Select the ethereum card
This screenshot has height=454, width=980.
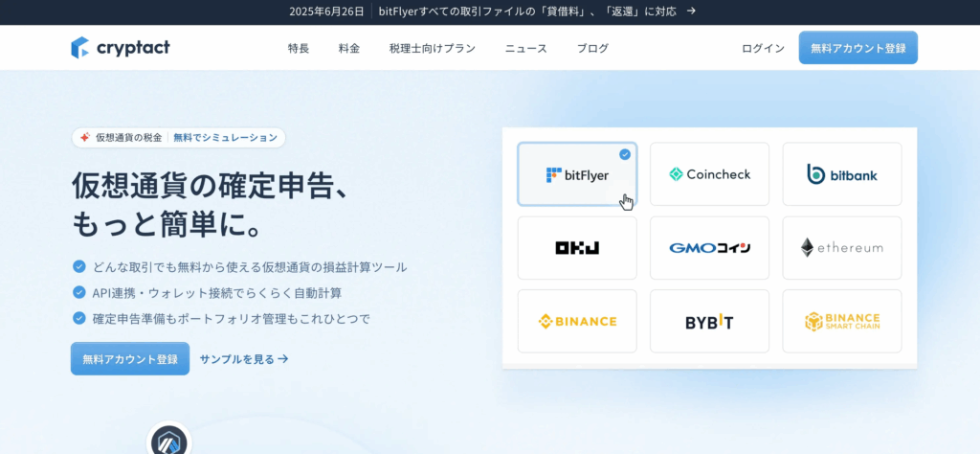842,248
